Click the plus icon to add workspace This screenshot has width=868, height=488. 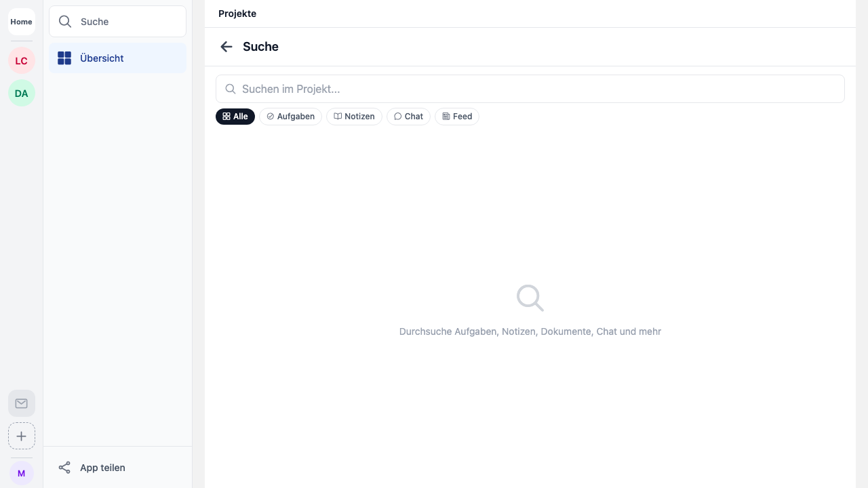click(x=21, y=436)
